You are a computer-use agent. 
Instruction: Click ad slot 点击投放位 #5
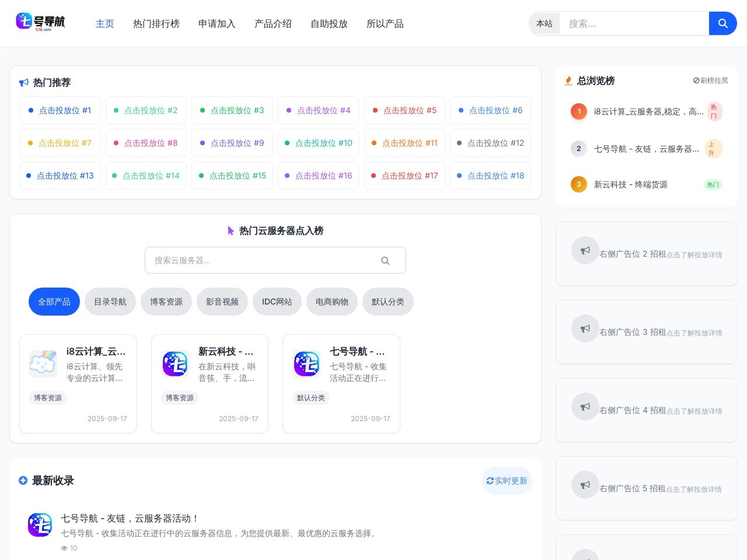coord(404,110)
